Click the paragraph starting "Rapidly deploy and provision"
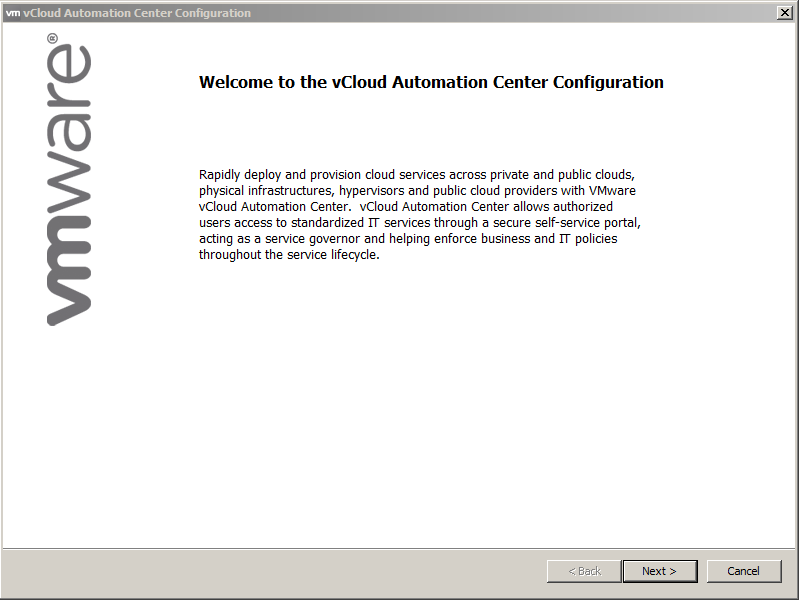The width and height of the screenshot is (799, 600). (419, 215)
